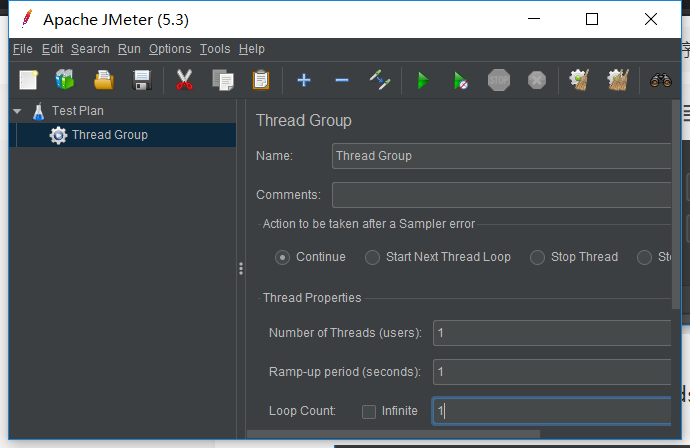Viewport: 690px width, 448px height.
Task: Clear results with single broom icon
Action: pyautogui.click(x=579, y=80)
